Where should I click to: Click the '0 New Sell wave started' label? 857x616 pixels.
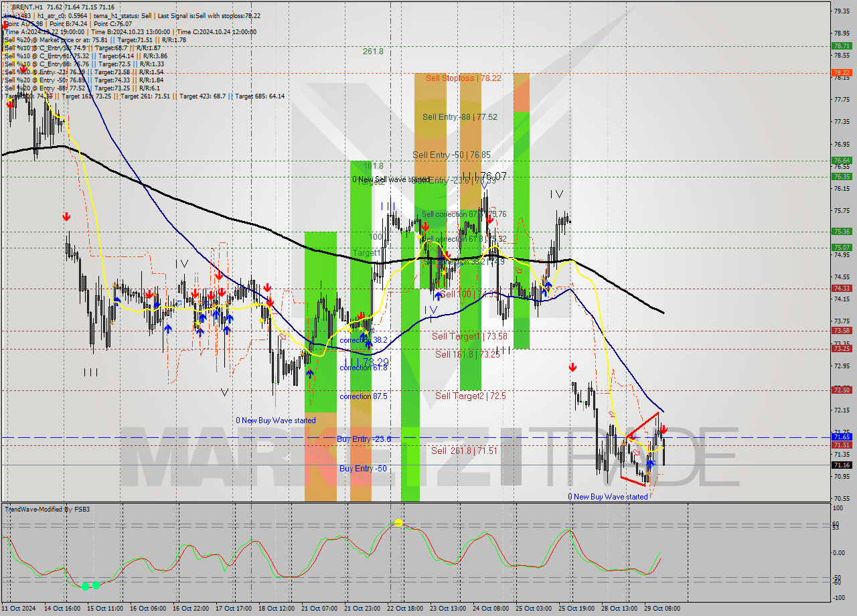tap(391, 179)
